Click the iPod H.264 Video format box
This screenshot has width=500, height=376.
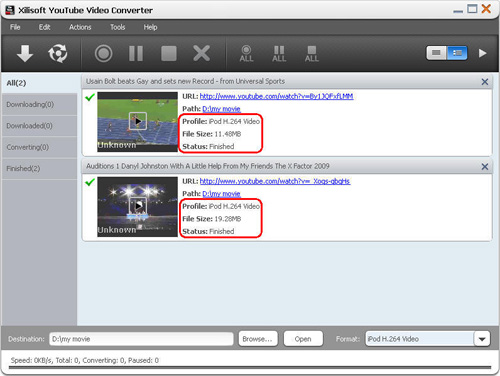pos(420,339)
